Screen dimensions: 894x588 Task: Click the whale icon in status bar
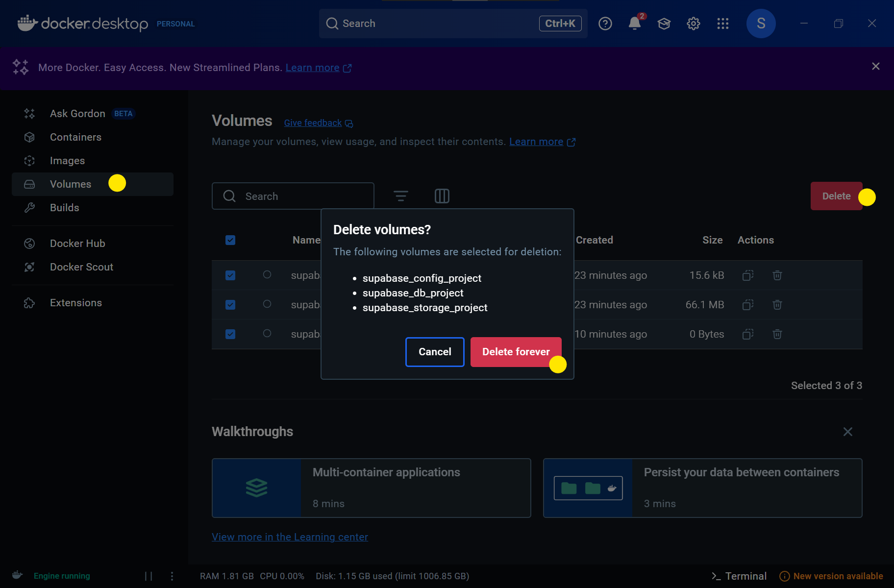(18, 575)
